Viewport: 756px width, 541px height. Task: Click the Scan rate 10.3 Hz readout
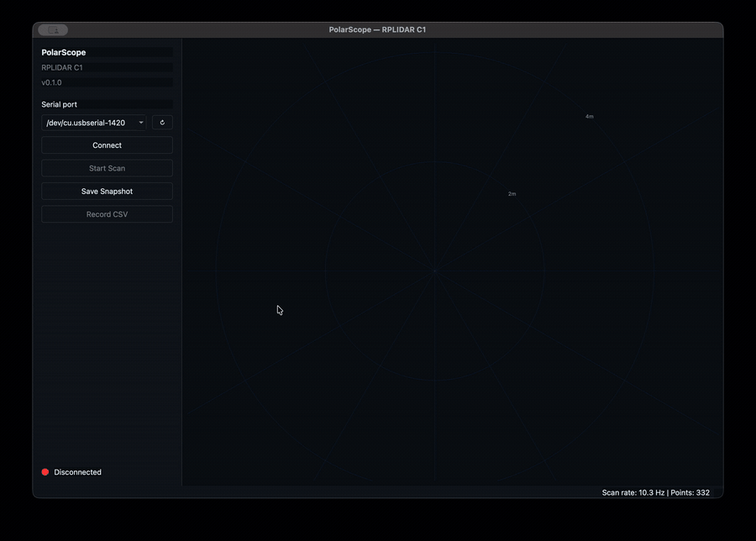click(x=633, y=492)
